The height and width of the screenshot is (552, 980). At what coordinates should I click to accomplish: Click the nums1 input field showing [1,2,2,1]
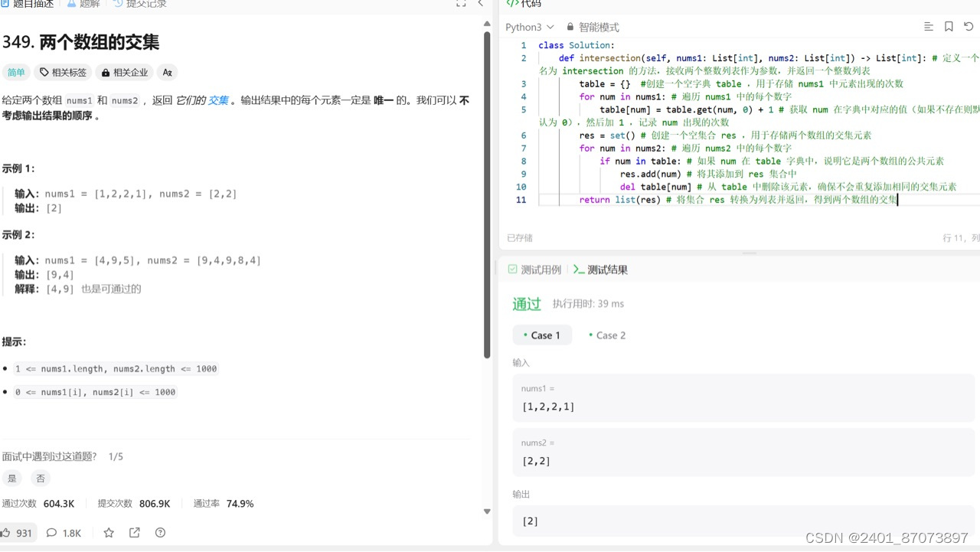pos(743,398)
